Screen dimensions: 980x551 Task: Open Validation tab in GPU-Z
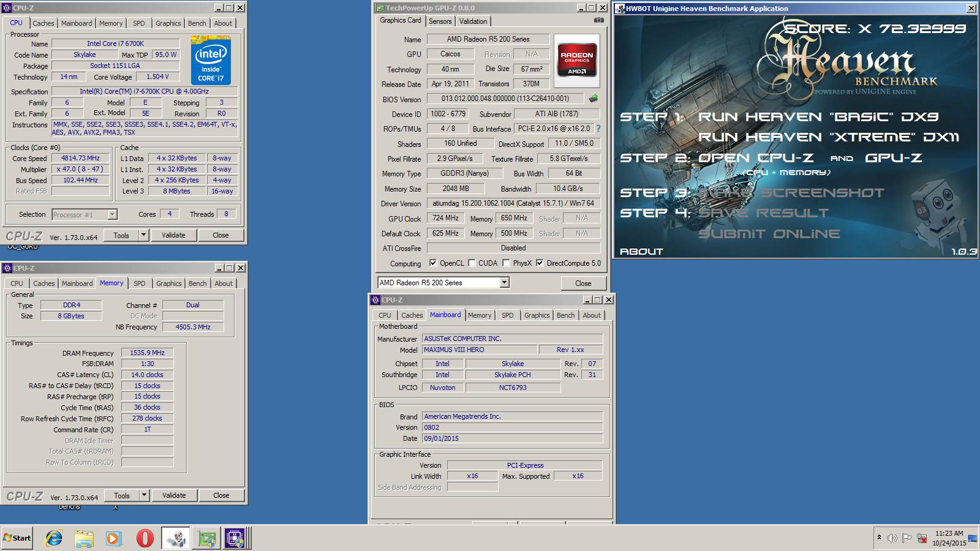[473, 21]
